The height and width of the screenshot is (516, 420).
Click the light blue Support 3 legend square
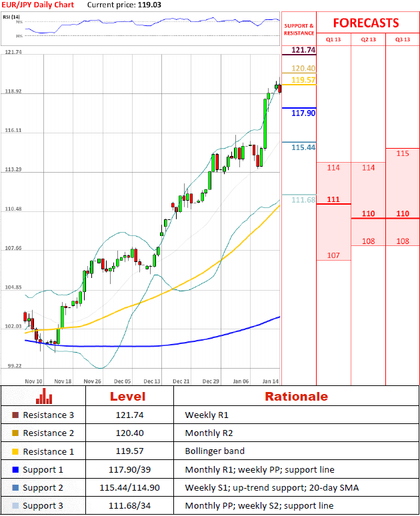[15, 507]
